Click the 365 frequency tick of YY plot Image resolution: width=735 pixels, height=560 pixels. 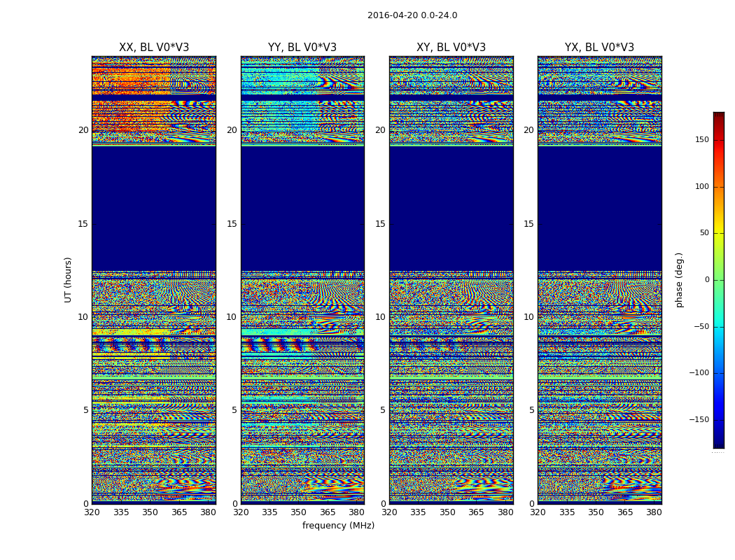pos(328,512)
